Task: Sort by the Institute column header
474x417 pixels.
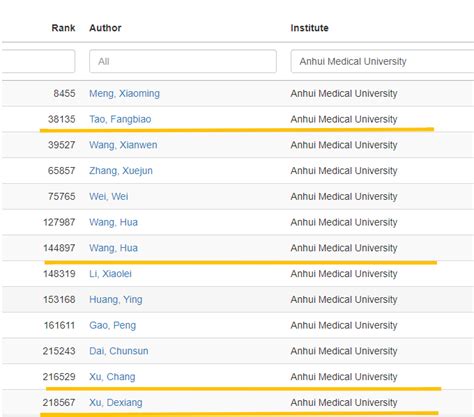Action: click(309, 28)
